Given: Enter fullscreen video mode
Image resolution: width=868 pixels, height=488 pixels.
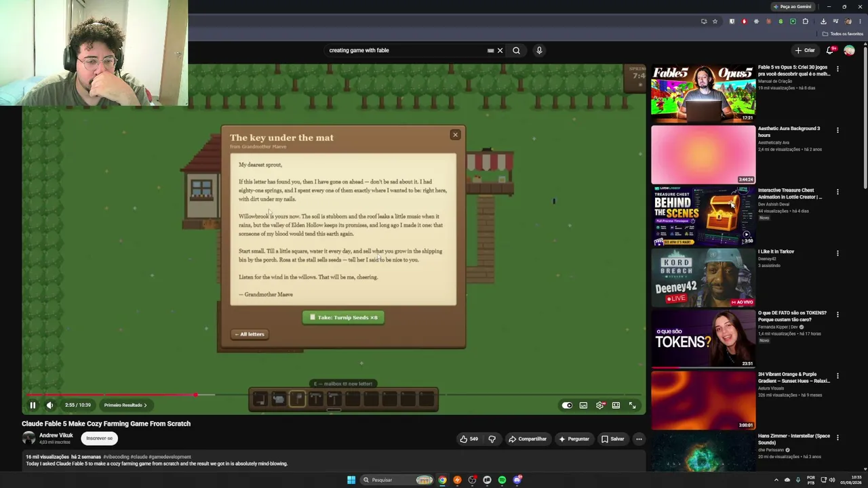Looking at the screenshot, I should coord(632,405).
